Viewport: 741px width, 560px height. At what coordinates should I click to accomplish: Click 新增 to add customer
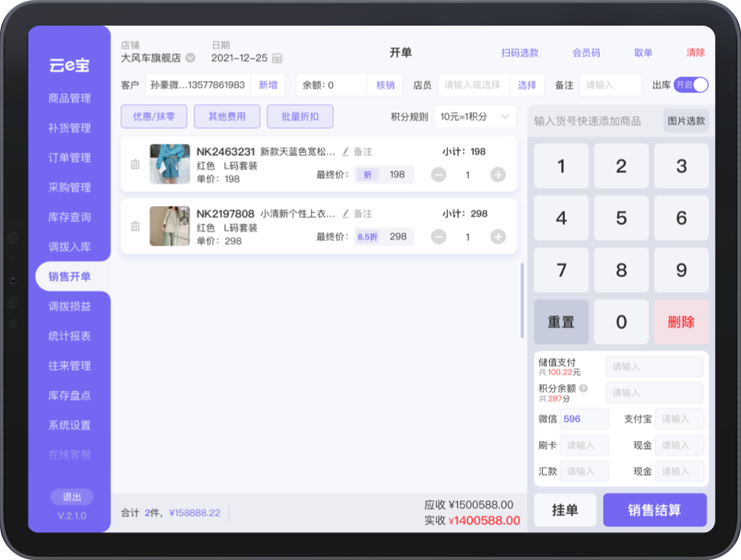coord(268,85)
